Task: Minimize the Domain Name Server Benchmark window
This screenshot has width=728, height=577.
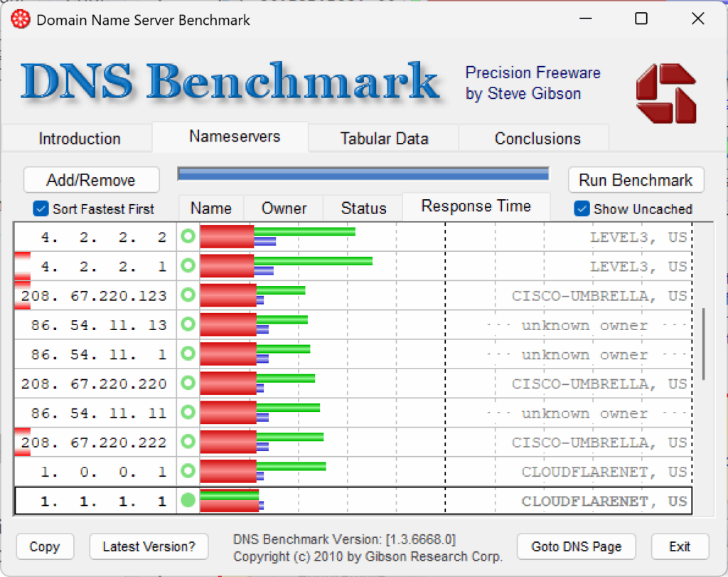Action: 586,18
